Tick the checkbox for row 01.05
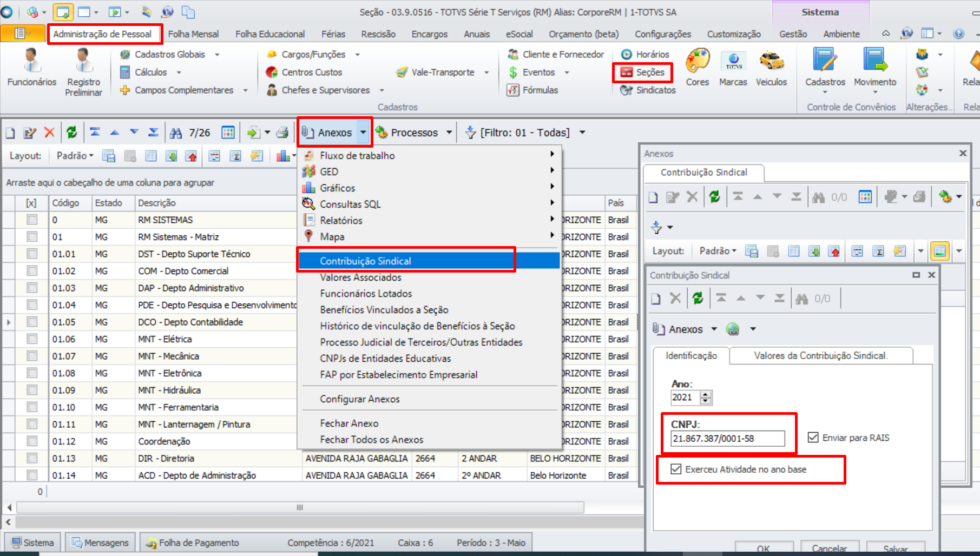This screenshot has height=556, width=980. tap(32, 322)
